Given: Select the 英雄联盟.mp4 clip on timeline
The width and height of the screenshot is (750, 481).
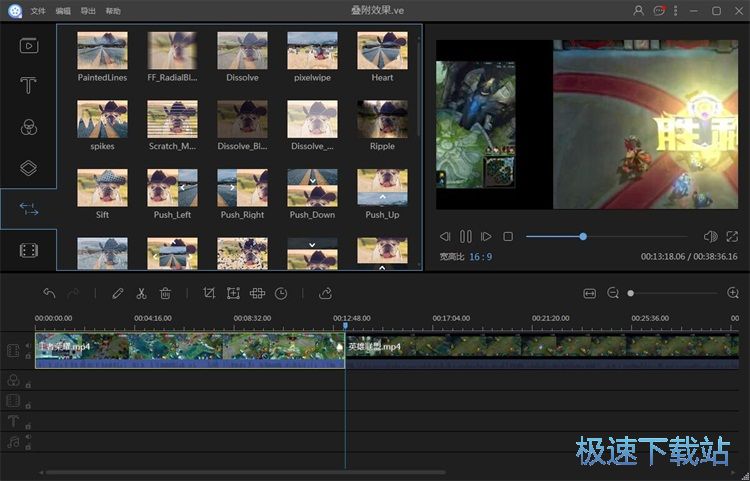Looking at the screenshot, I should pos(542,350).
